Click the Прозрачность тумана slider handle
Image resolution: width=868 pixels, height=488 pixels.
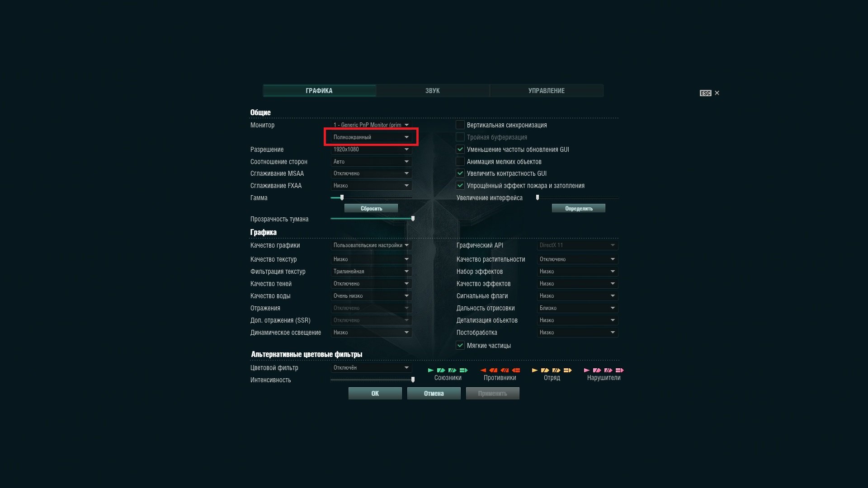tap(413, 219)
